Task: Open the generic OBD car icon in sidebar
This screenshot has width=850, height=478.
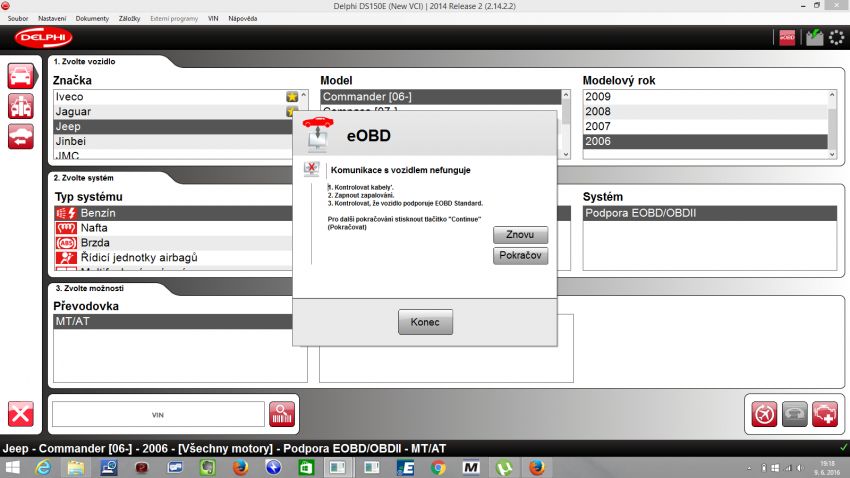Action: pos(21,136)
